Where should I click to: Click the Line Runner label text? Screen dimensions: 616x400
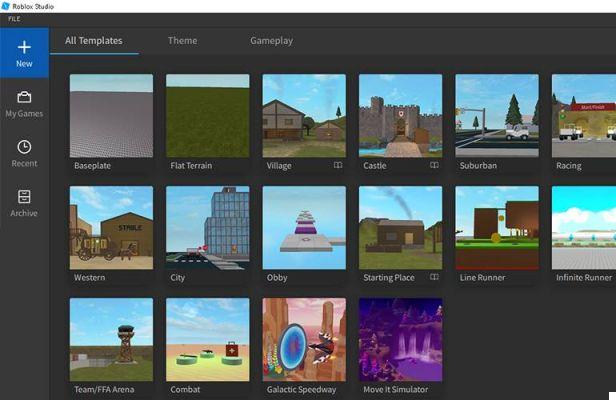[482, 277]
